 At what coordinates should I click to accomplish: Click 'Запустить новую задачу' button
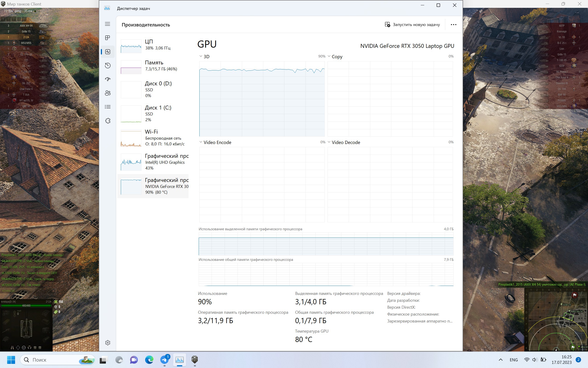[412, 25]
